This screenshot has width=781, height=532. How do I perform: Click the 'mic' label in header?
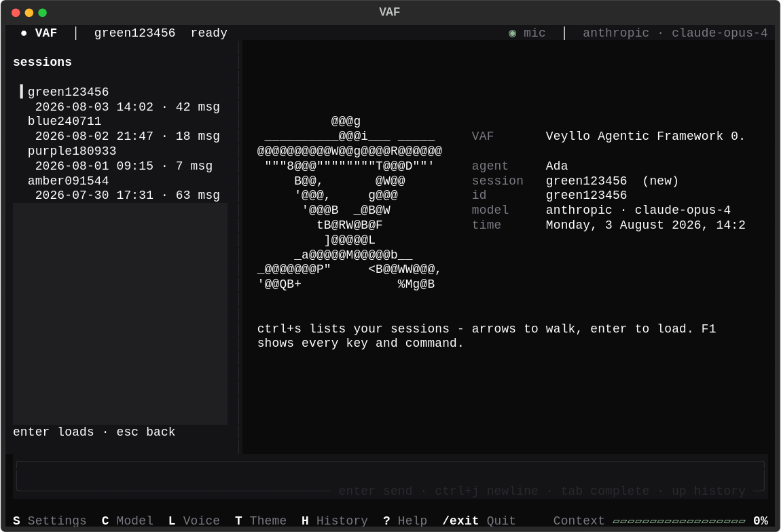click(x=534, y=33)
